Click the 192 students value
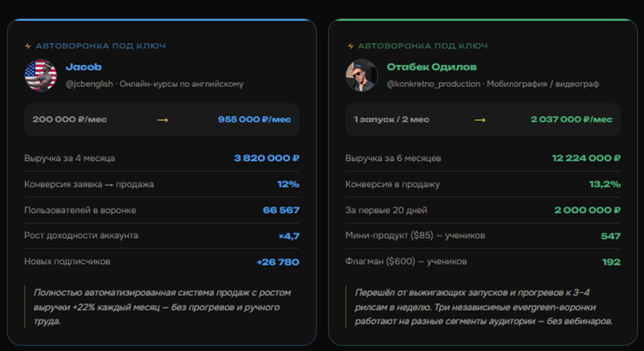The height and width of the screenshot is (351, 644). click(611, 262)
